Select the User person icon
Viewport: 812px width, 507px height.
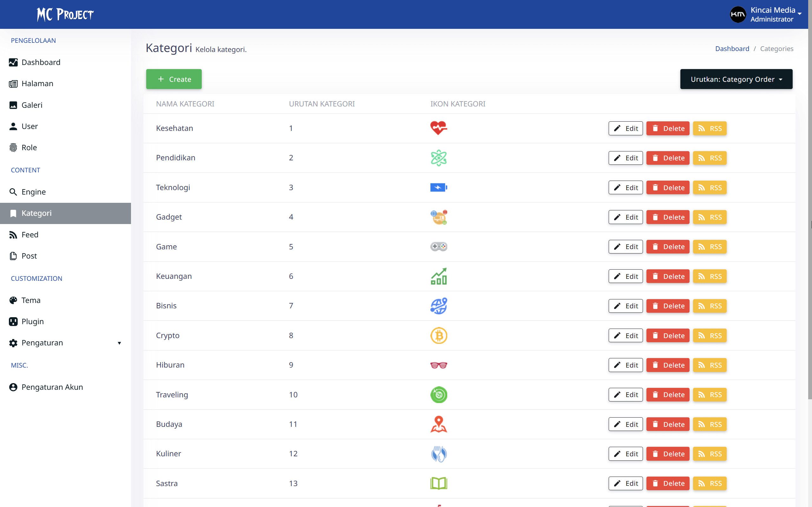click(13, 126)
